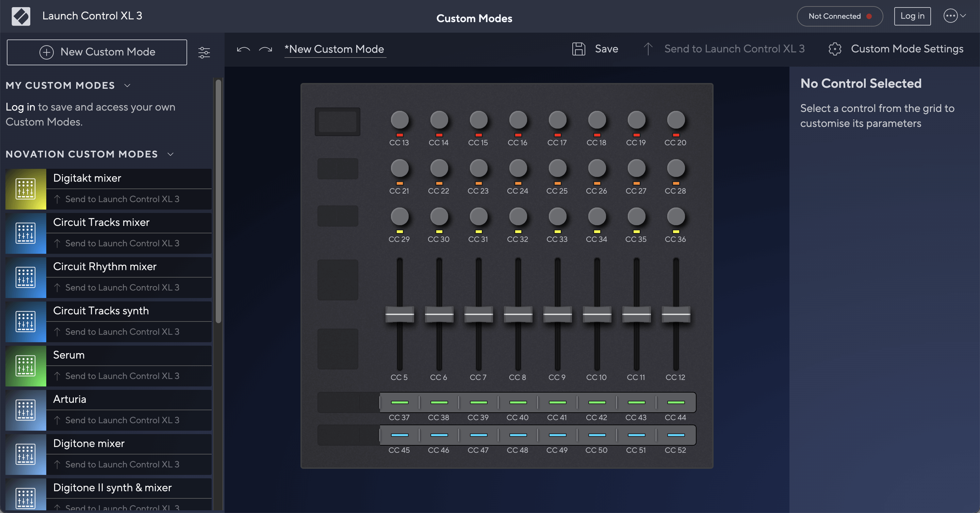
Task: Open the Digitone II synth & mixer mode
Action: tap(129, 488)
